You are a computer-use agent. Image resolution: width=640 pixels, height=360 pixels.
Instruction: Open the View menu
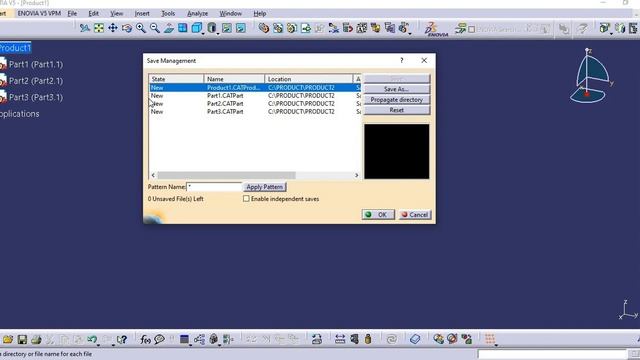[116, 13]
